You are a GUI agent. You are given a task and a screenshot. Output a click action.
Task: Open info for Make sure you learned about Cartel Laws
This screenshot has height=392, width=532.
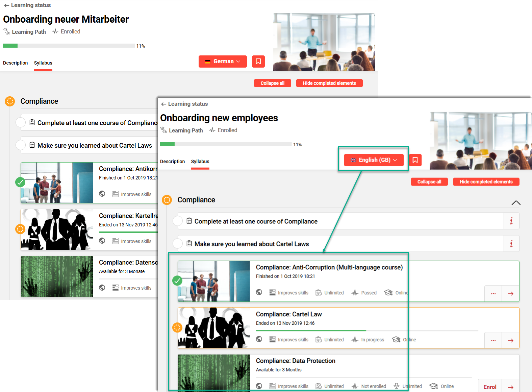tap(511, 244)
